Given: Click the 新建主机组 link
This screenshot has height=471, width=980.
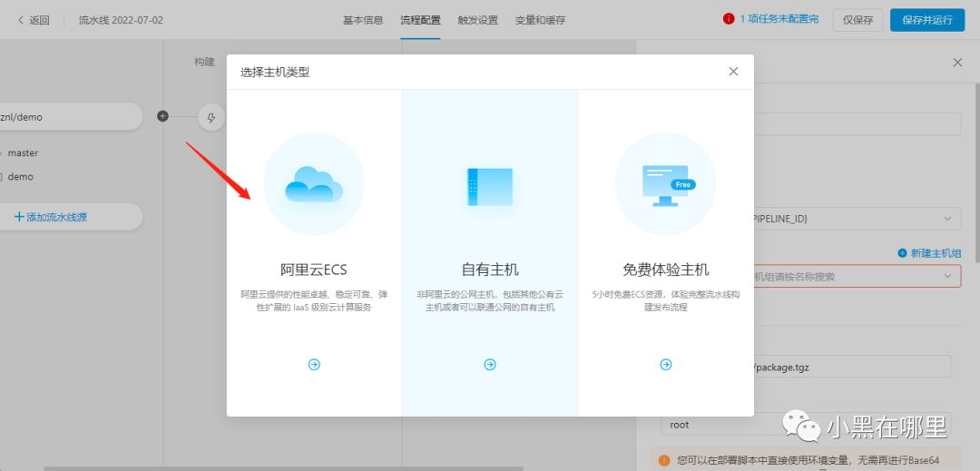Looking at the screenshot, I should point(929,253).
